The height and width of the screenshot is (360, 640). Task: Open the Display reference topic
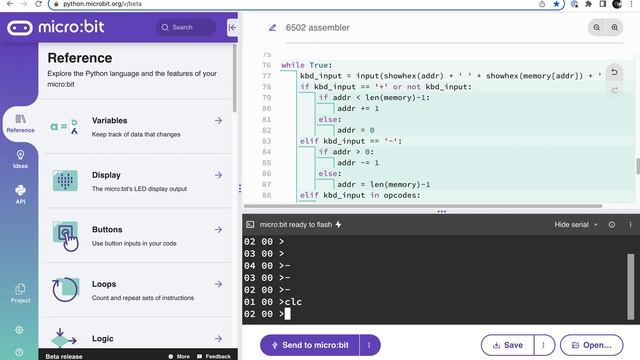tap(137, 181)
